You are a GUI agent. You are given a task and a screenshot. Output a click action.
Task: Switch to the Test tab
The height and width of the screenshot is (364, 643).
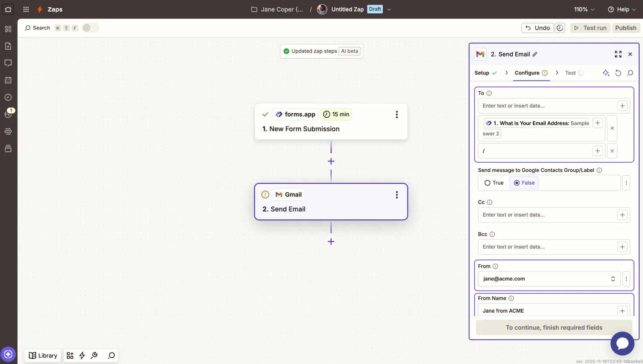click(x=571, y=73)
